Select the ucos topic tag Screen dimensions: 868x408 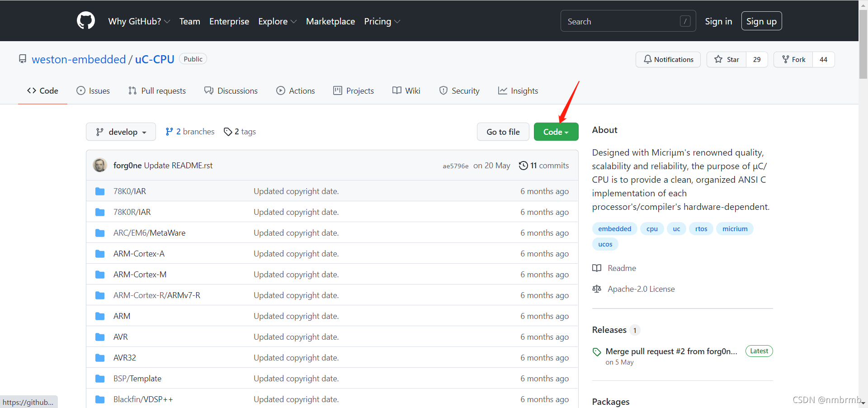point(605,244)
